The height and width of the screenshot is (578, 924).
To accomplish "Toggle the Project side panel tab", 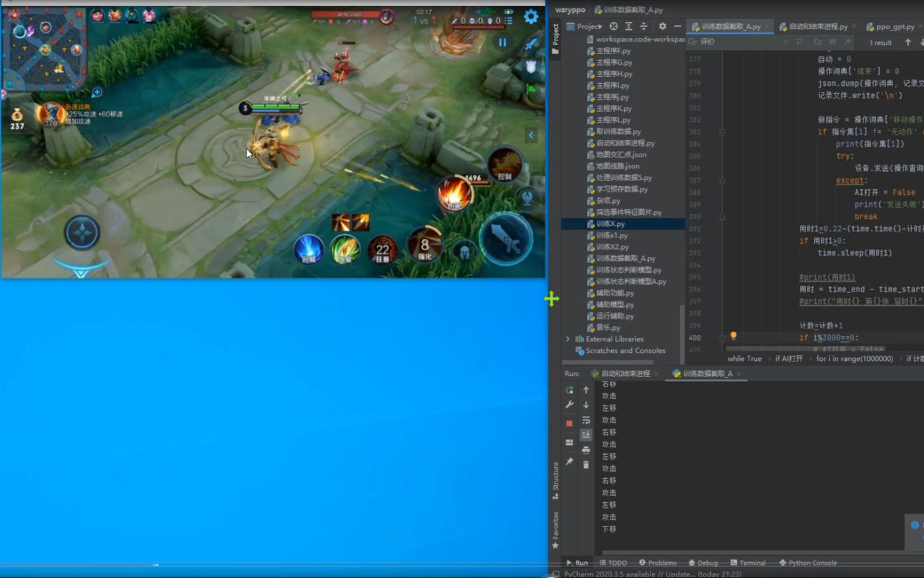I will [555, 39].
